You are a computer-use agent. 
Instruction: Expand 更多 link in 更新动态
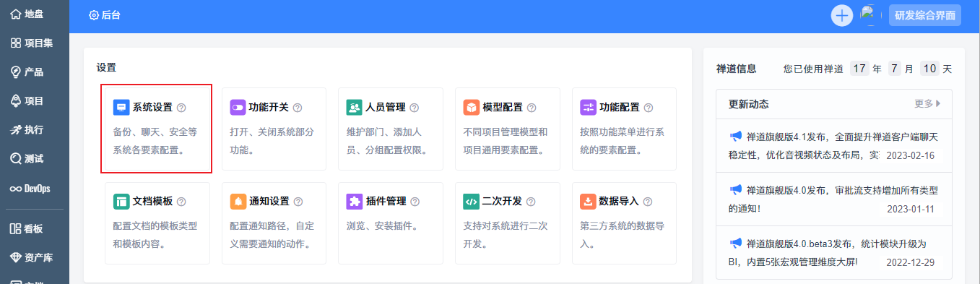point(928,104)
